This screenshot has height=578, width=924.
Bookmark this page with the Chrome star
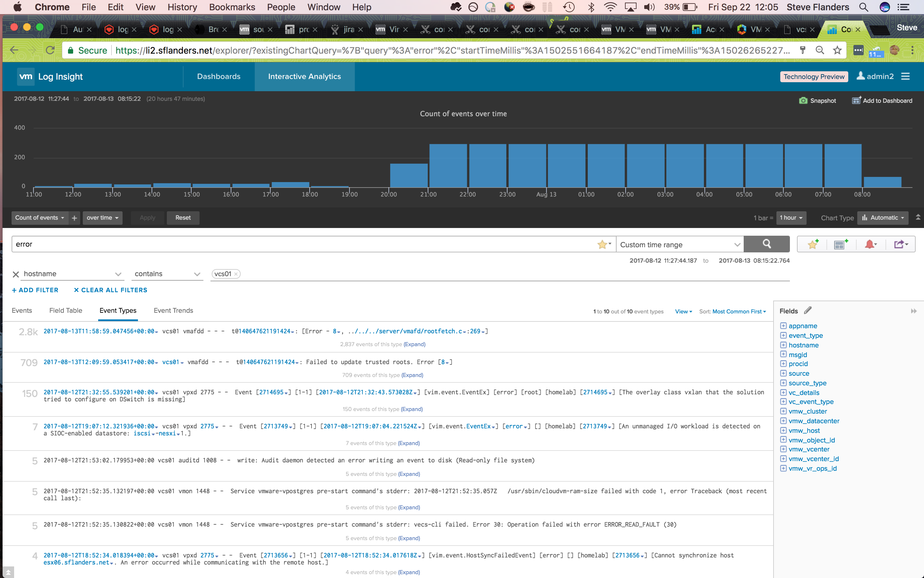837,50
